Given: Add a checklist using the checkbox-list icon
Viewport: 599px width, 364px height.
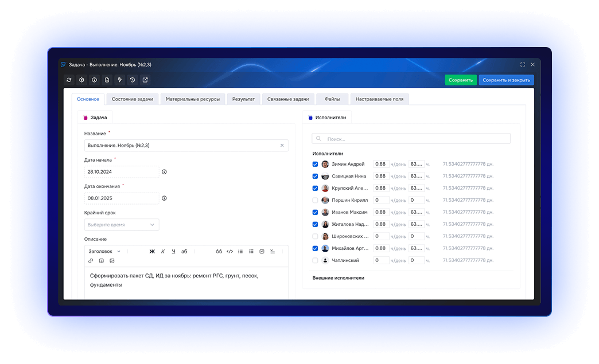Looking at the screenshot, I should [262, 252].
